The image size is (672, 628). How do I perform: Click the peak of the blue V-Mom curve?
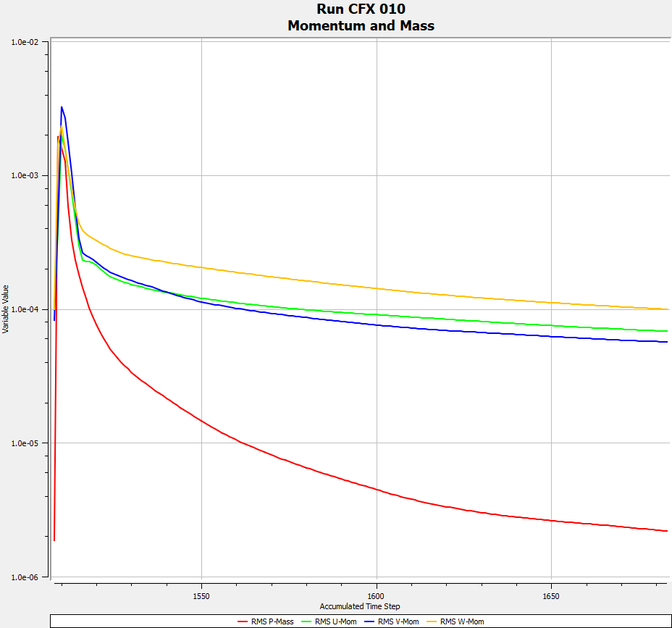(x=62, y=107)
